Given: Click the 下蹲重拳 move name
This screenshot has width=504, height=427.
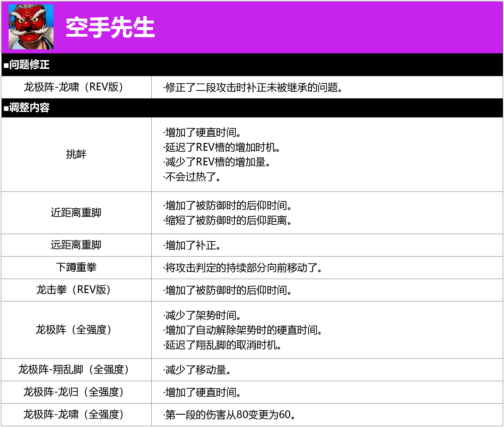Looking at the screenshot, I should pos(76,267).
